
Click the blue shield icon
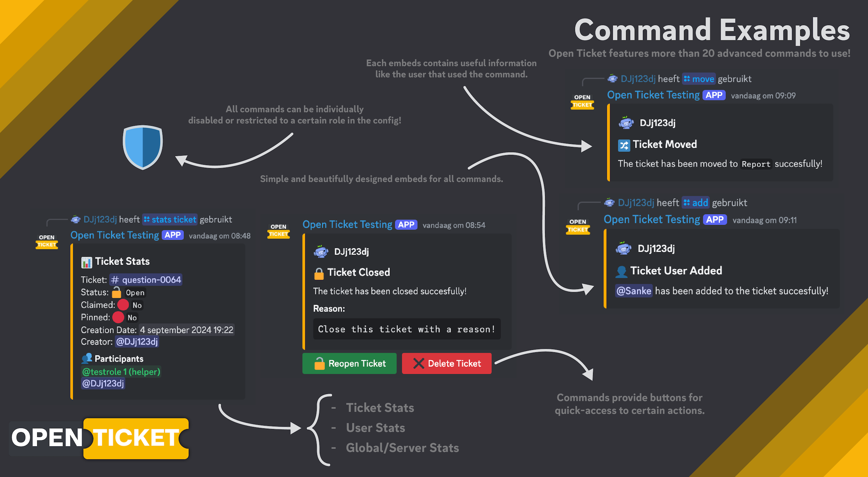(x=143, y=147)
